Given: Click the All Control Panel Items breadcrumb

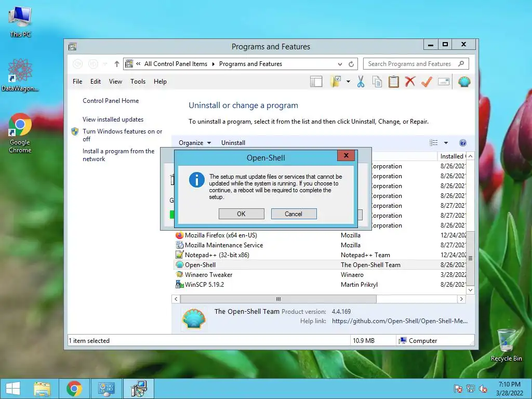Looking at the screenshot, I should pos(176,64).
